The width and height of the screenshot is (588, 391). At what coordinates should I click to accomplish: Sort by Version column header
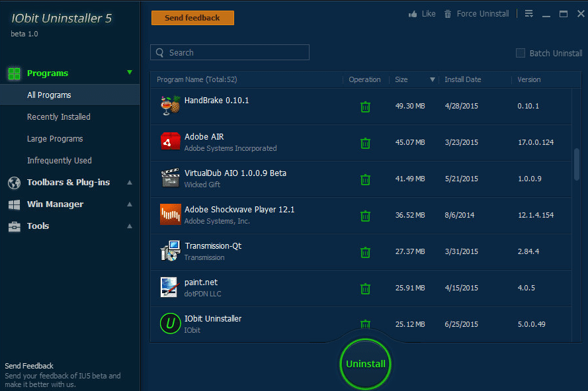point(528,79)
